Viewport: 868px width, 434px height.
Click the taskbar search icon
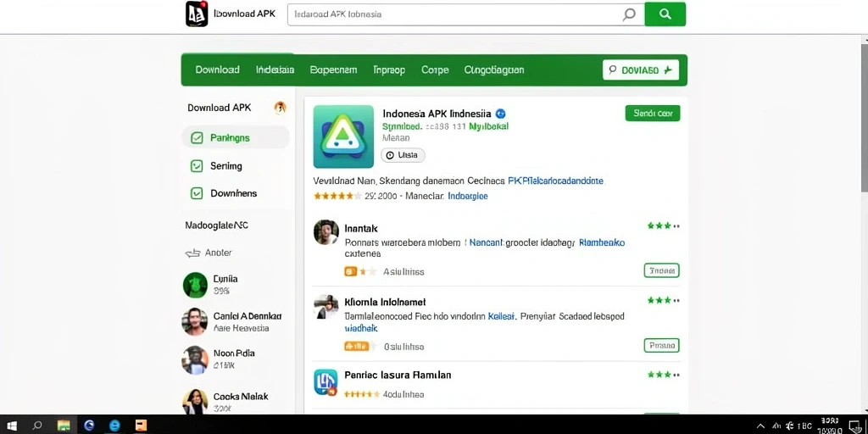pyautogui.click(x=37, y=426)
